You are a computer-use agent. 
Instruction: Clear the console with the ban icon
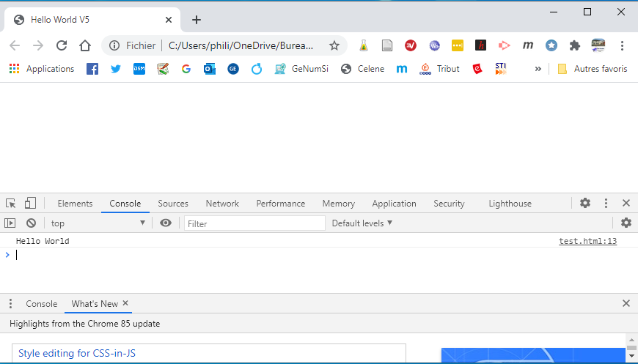coord(31,223)
